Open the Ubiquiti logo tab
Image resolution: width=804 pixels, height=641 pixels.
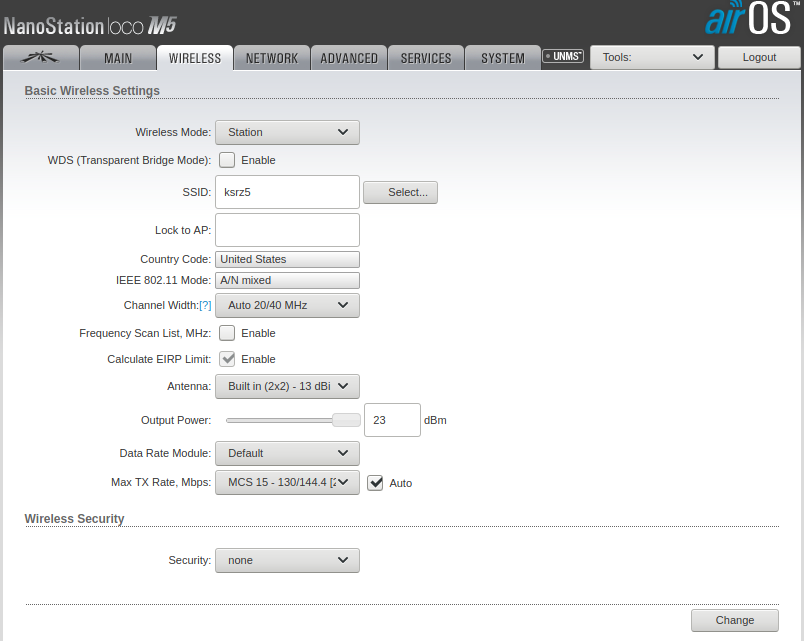pos(40,58)
